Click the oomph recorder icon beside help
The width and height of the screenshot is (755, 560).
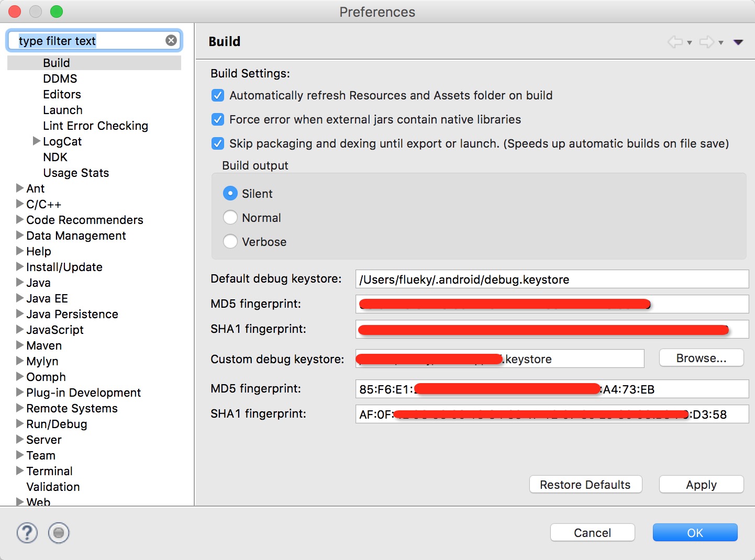[x=59, y=533]
